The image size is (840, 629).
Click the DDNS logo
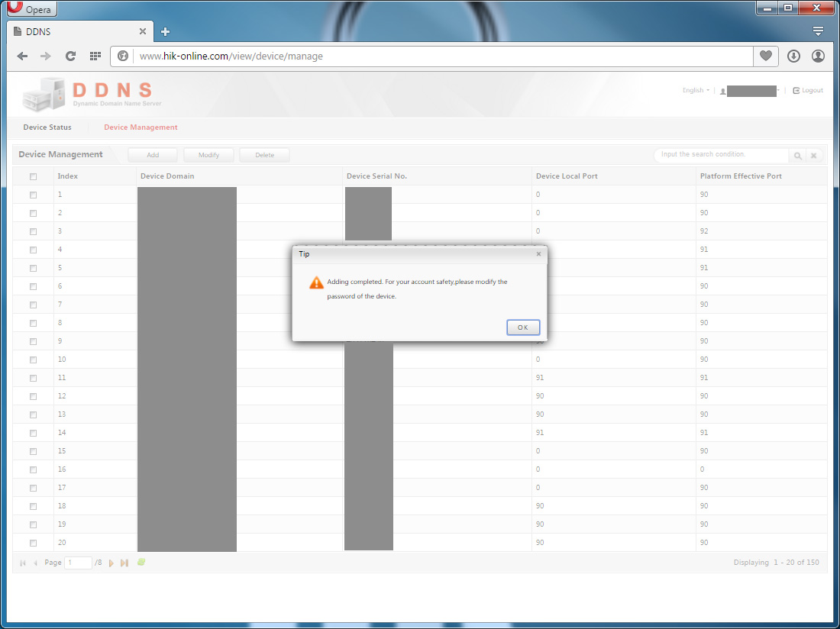[x=92, y=94]
